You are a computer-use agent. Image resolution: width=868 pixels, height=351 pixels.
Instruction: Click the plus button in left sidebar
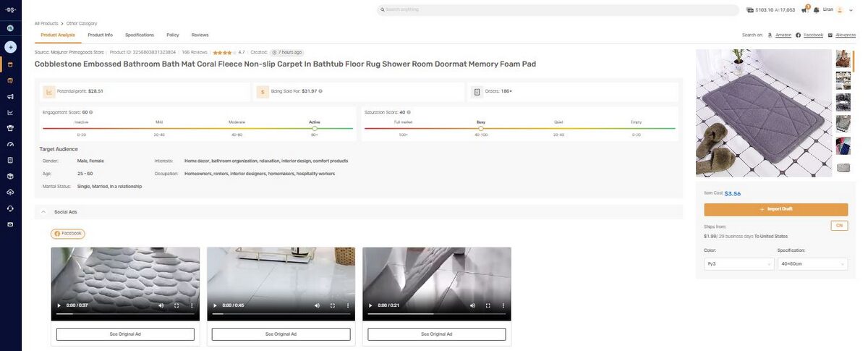click(10, 47)
